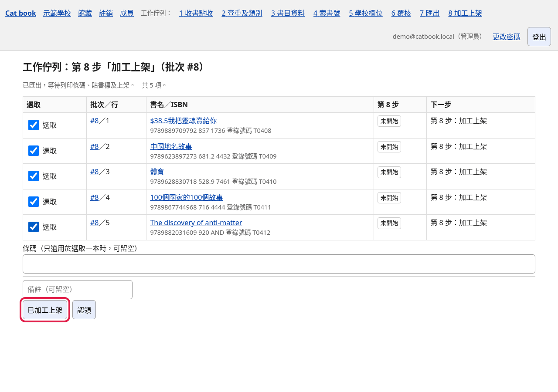Open the Cat book home link
Screen dimensions: 558x392
click(20, 13)
